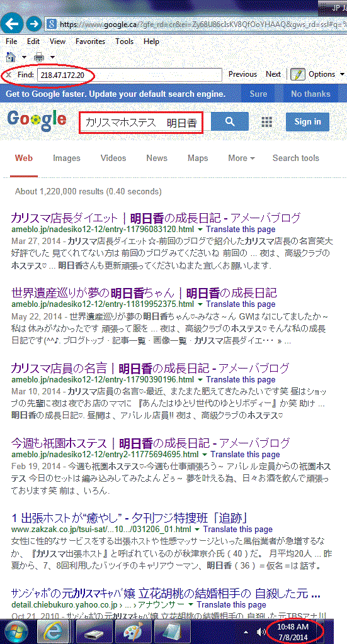Open the Favorites menu
Image resolution: width=347 pixels, height=644 pixels.
pyautogui.click(x=91, y=42)
